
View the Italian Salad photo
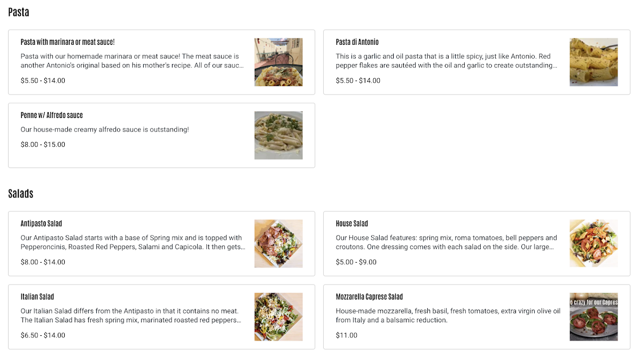click(x=278, y=316)
